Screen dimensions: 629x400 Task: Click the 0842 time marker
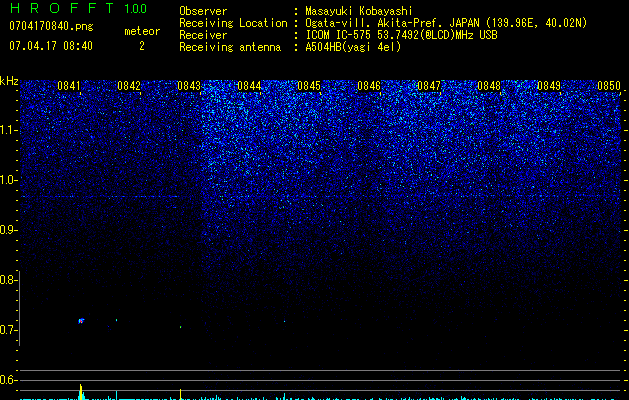coord(129,86)
